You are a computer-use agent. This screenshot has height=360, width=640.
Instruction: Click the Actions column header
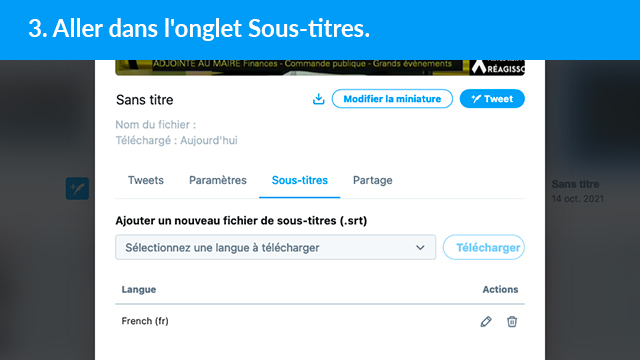point(500,289)
